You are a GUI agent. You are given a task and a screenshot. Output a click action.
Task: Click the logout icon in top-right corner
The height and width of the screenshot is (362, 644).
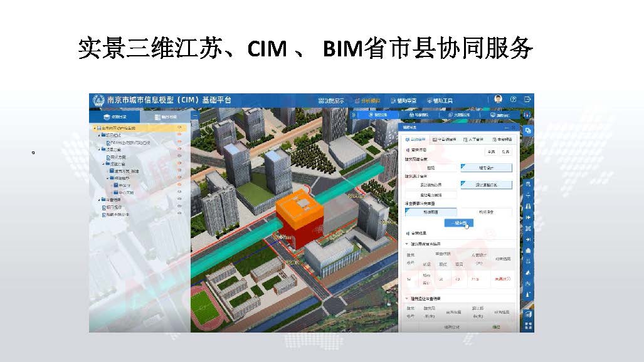coord(528,100)
